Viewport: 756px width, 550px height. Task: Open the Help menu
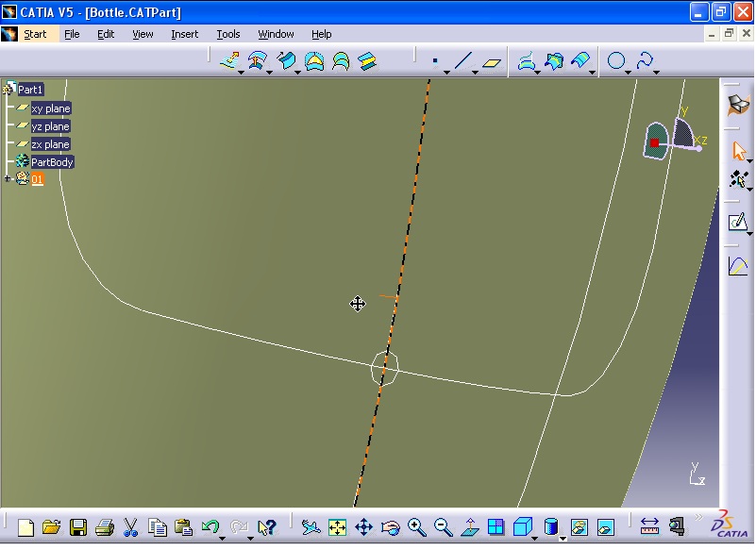[x=321, y=34]
